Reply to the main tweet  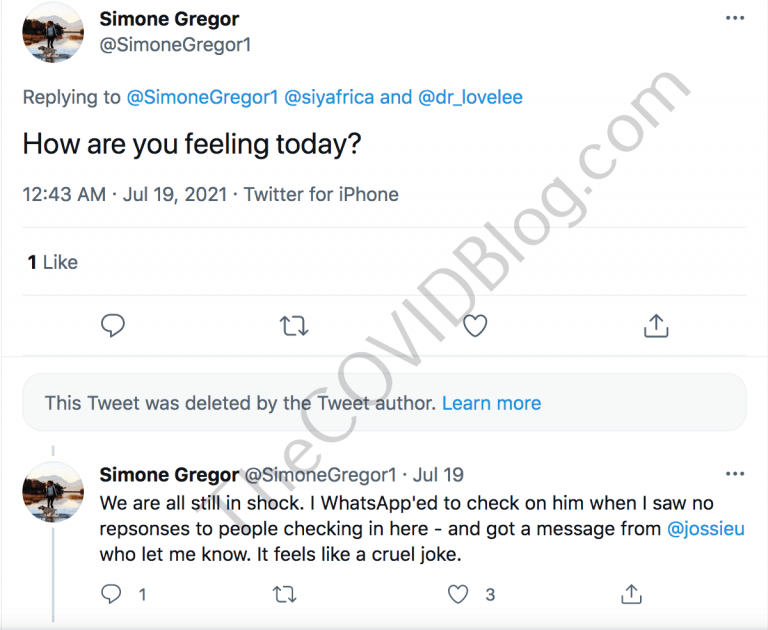114,325
